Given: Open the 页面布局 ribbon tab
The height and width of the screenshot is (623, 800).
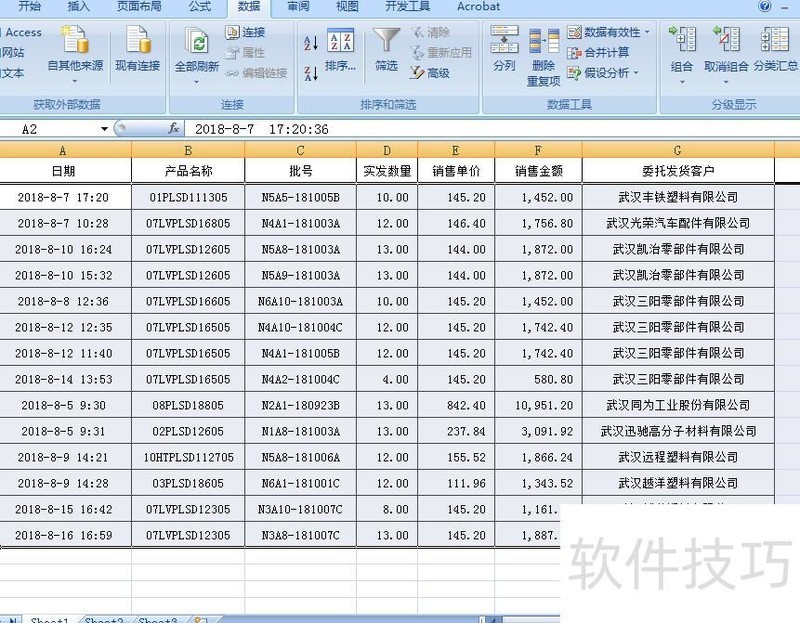Looking at the screenshot, I should click(x=139, y=7).
